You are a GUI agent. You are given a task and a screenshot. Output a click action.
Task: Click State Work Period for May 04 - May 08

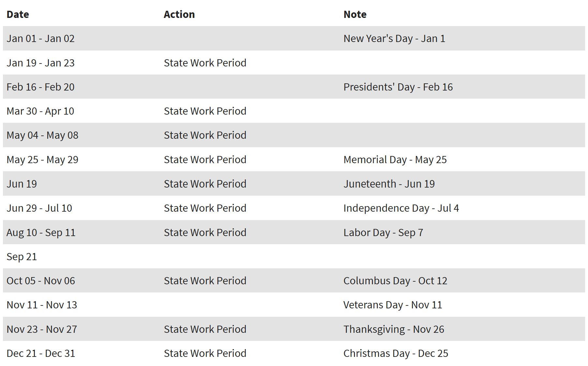205,135
